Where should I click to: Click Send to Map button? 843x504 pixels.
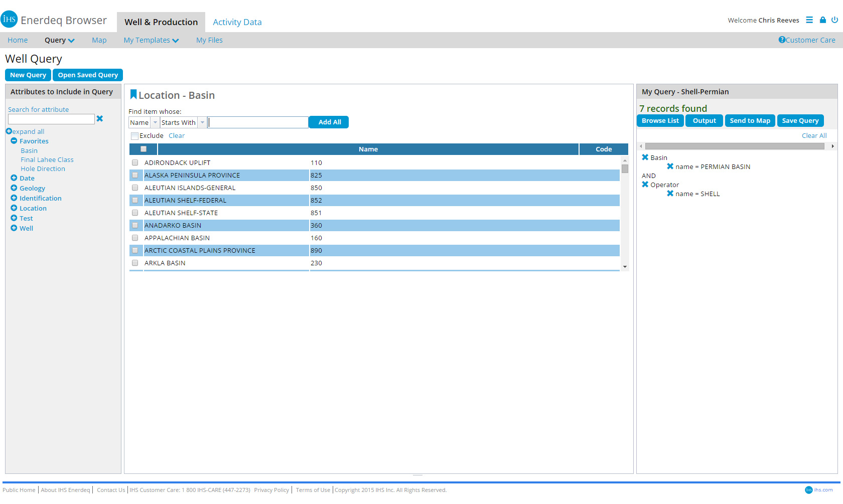tap(750, 121)
